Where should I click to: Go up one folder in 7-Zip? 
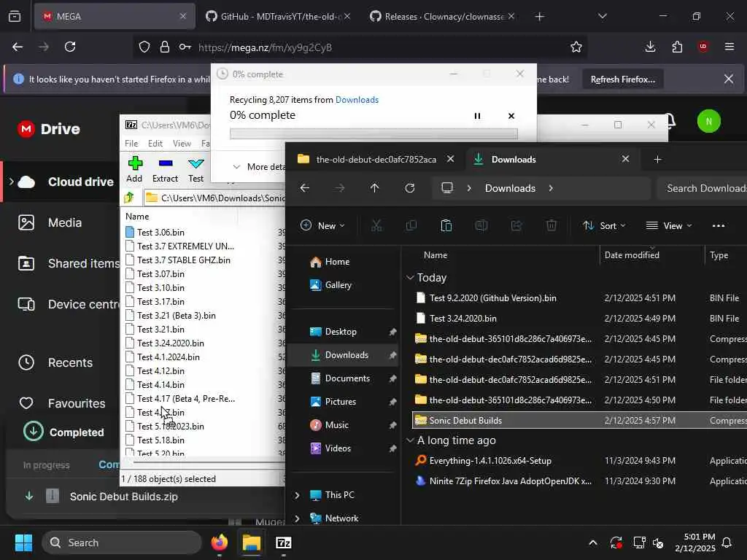click(128, 198)
